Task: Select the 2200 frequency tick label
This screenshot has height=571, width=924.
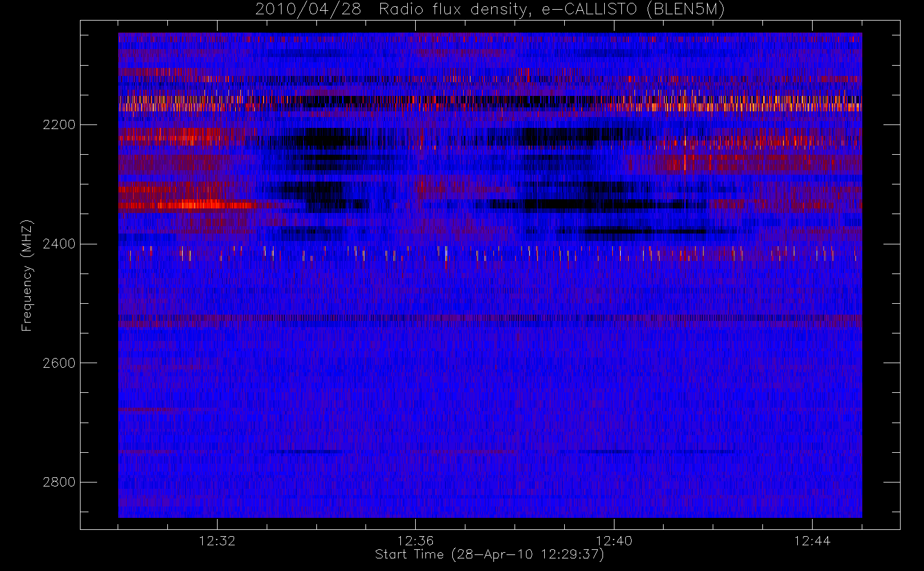Action: coord(59,124)
